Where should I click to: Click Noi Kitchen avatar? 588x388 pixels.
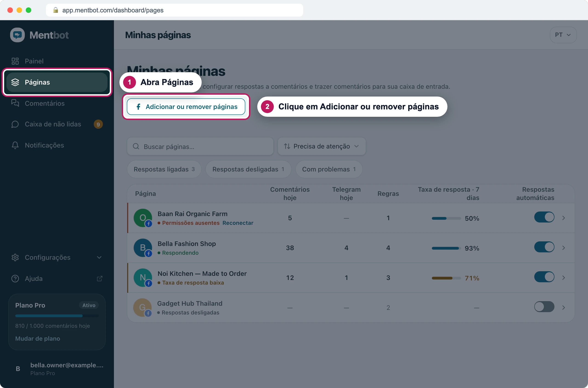[x=143, y=278]
